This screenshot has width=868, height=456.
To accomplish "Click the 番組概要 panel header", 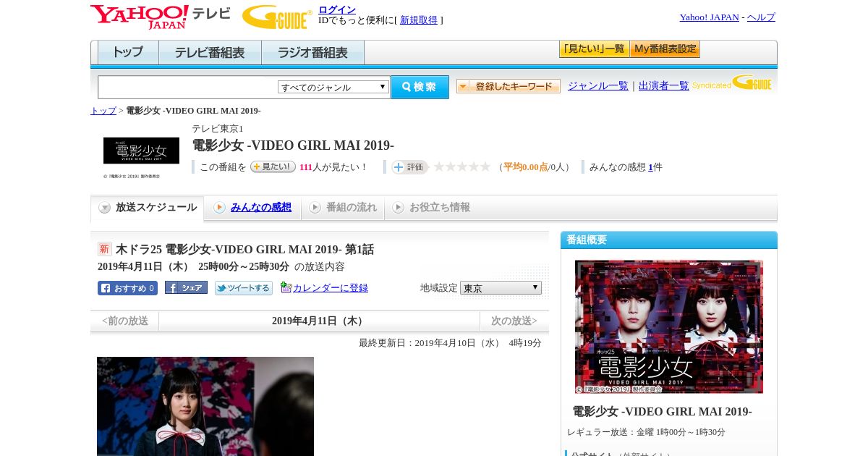I will [x=669, y=240].
